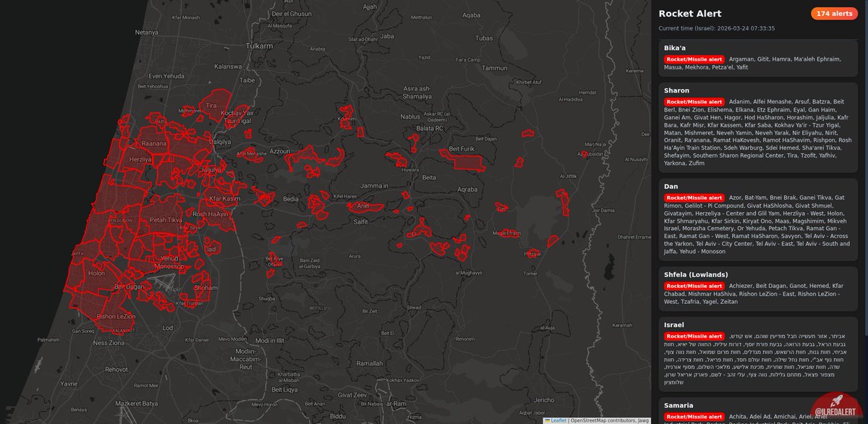Select the Israel region heading
The image size is (868, 424).
[x=674, y=325]
